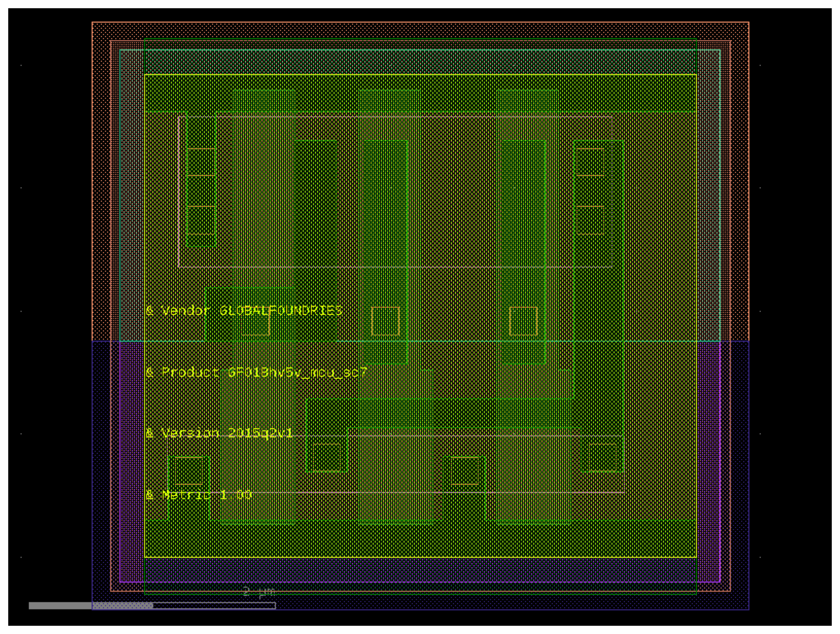Image resolution: width=840 pixels, height=634 pixels.
Task: Click the '2 µm' scale bar label
Action: [x=259, y=592]
